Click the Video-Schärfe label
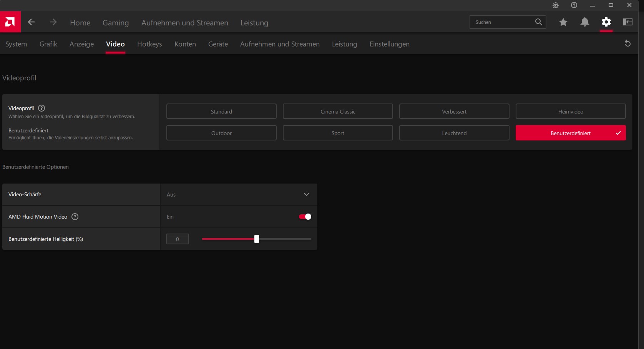This screenshot has width=644, height=349. (25, 194)
